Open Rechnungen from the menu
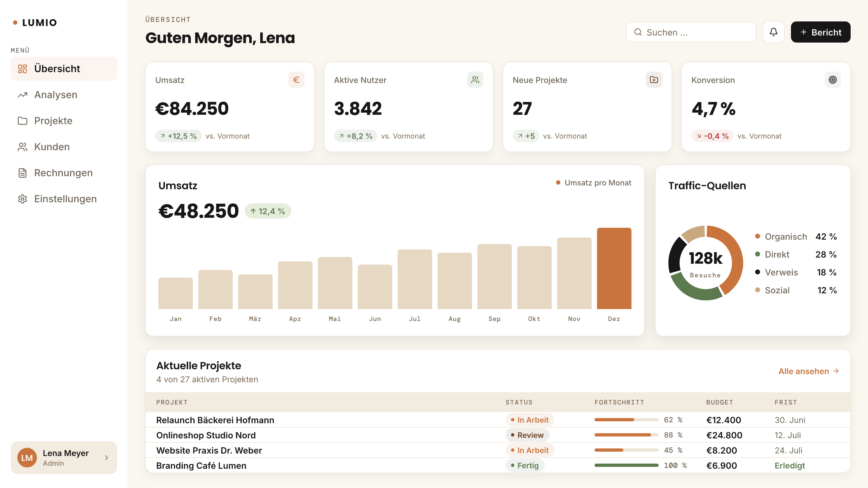This screenshot has height=488, width=868. point(64,173)
